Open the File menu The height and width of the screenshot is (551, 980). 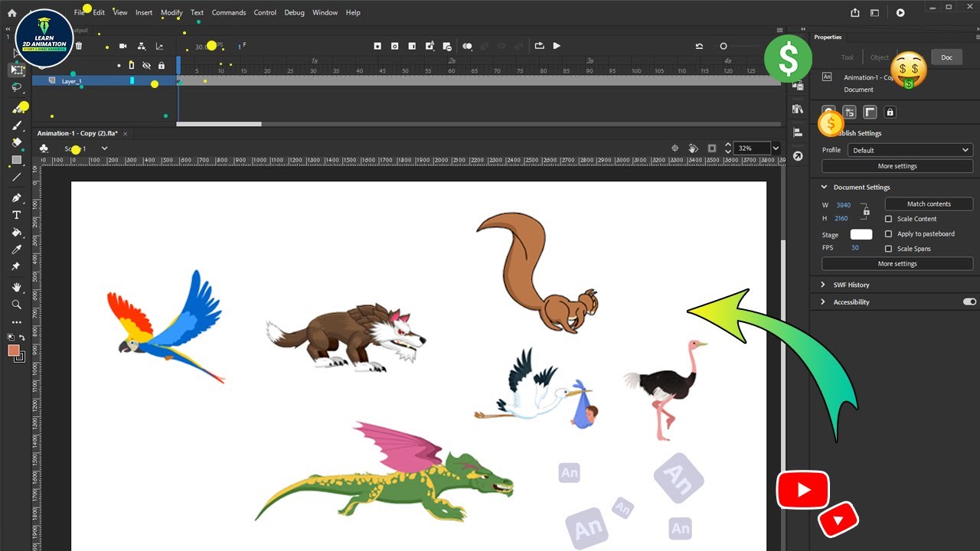point(80,12)
